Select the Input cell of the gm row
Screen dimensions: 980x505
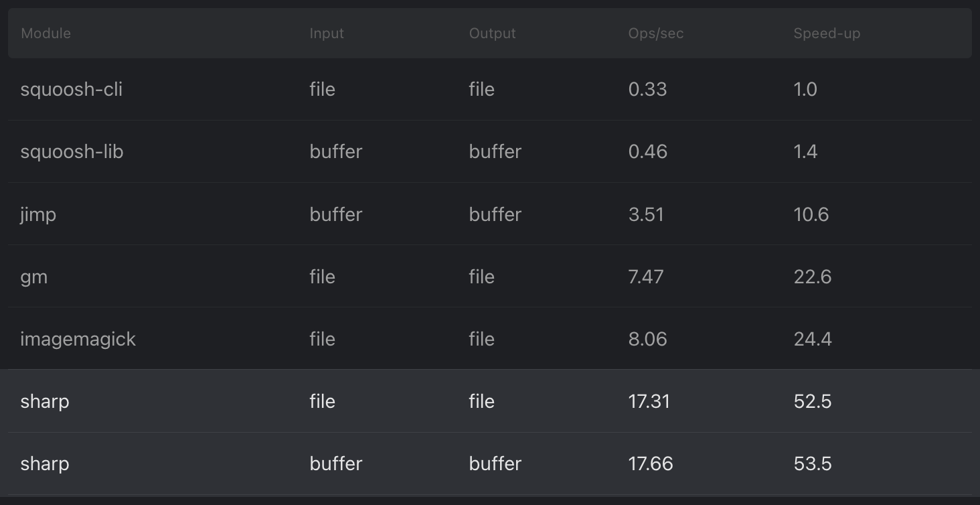point(322,277)
